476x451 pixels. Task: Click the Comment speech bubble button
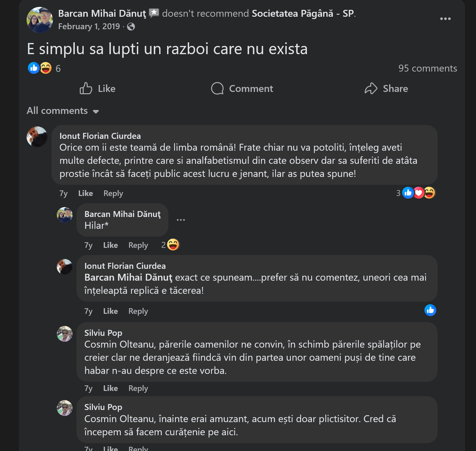[x=242, y=89]
